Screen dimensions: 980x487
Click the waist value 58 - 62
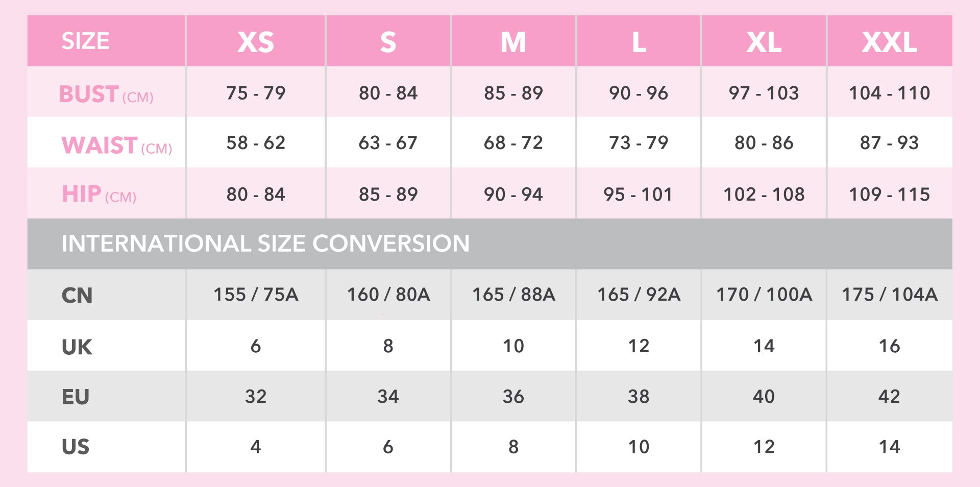(x=256, y=142)
